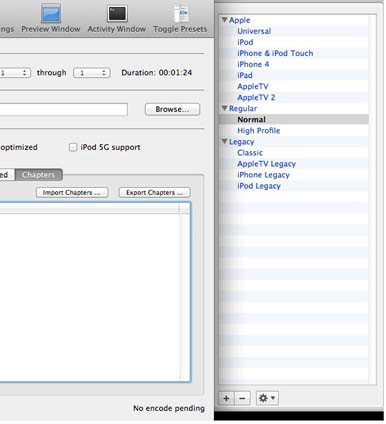The height and width of the screenshot is (424, 386).
Task: Select the Normal preset
Action: point(251,119)
